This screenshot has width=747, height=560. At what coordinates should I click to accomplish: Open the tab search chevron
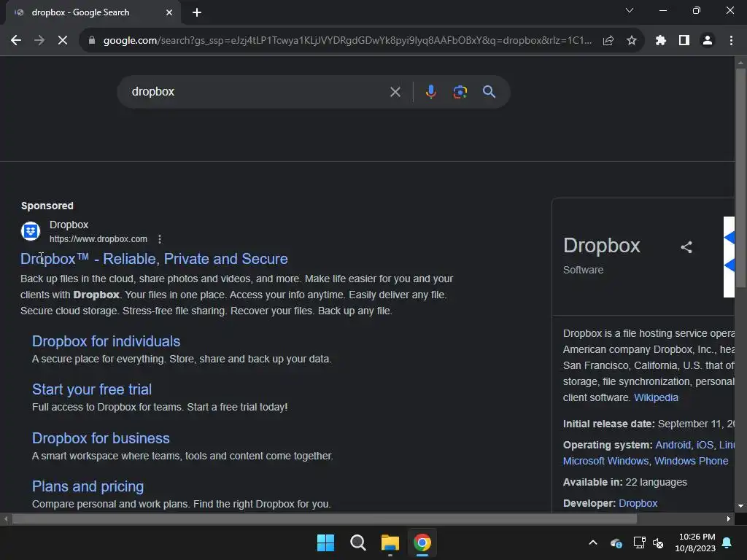[x=630, y=10]
